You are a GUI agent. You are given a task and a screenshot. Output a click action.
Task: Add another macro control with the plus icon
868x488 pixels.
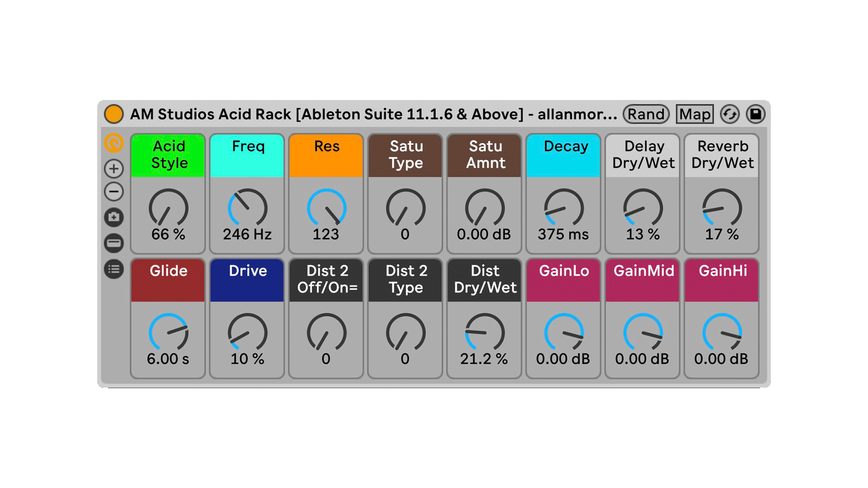pyautogui.click(x=114, y=169)
